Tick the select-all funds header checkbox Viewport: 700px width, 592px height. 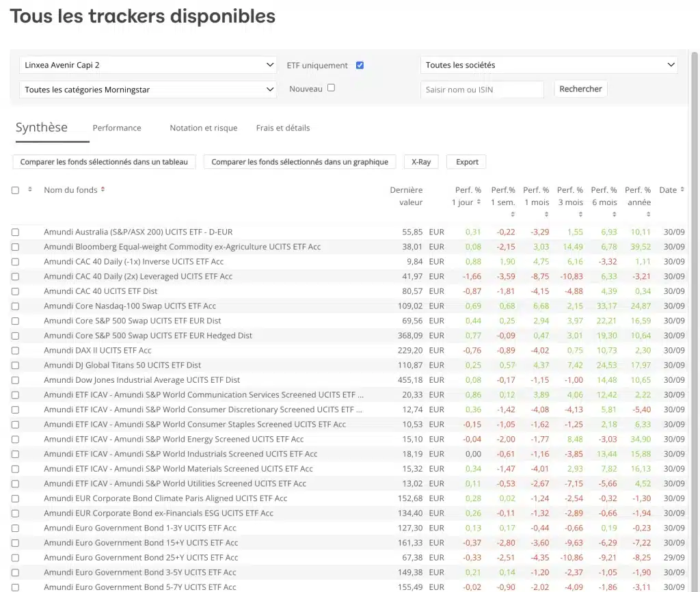[x=15, y=190]
